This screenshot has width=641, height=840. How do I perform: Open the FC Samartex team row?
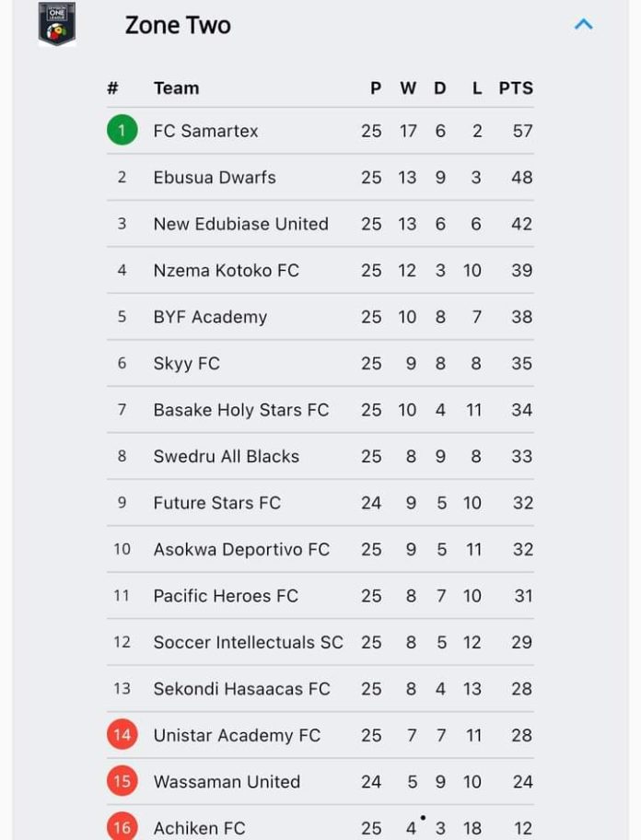coord(320,131)
